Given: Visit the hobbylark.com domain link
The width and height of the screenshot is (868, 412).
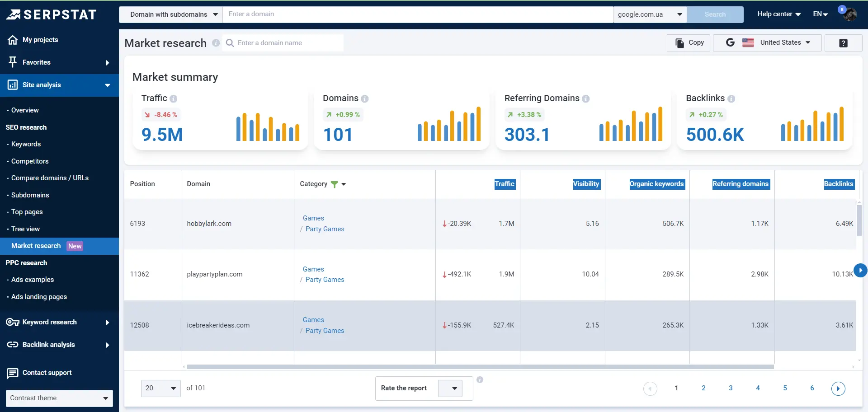Looking at the screenshot, I should [209, 223].
